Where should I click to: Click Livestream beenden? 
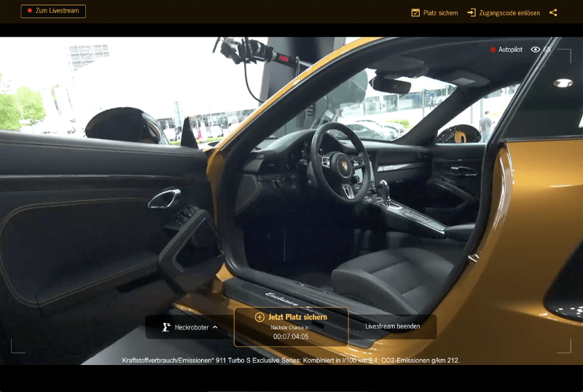click(x=393, y=326)
